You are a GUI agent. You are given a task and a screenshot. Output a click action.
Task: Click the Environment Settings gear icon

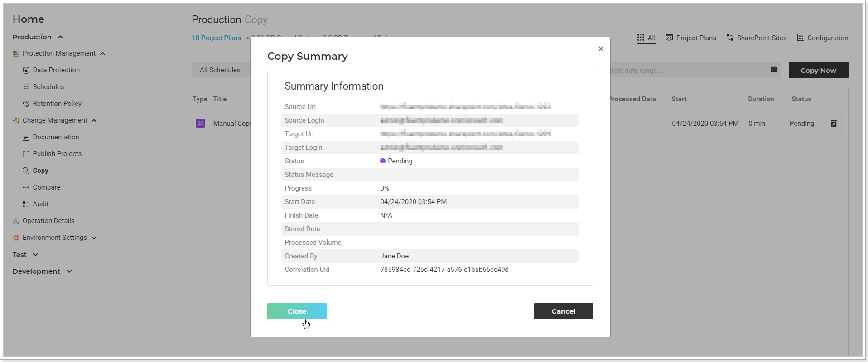(16, 238)
